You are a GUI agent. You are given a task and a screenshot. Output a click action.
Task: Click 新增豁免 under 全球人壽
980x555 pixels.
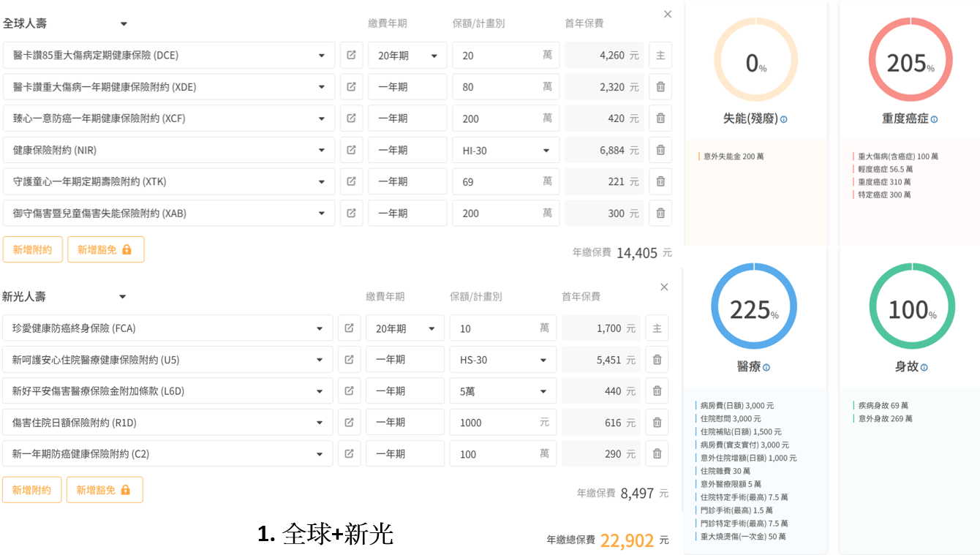[106, 249]
